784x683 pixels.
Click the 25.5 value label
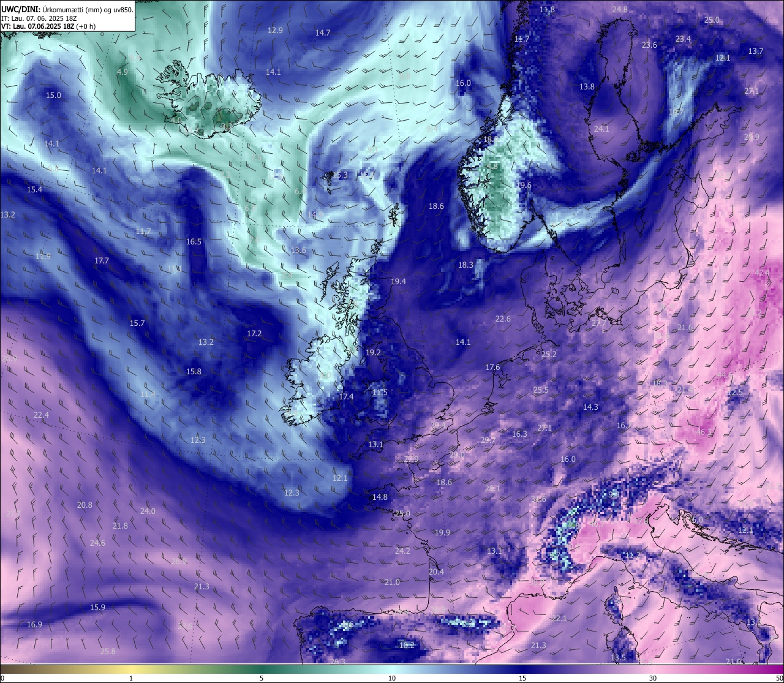click(x=541, y=390)
